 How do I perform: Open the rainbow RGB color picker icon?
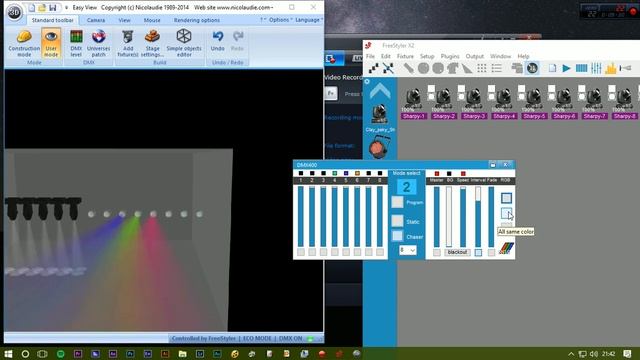(x=507, y=248)
